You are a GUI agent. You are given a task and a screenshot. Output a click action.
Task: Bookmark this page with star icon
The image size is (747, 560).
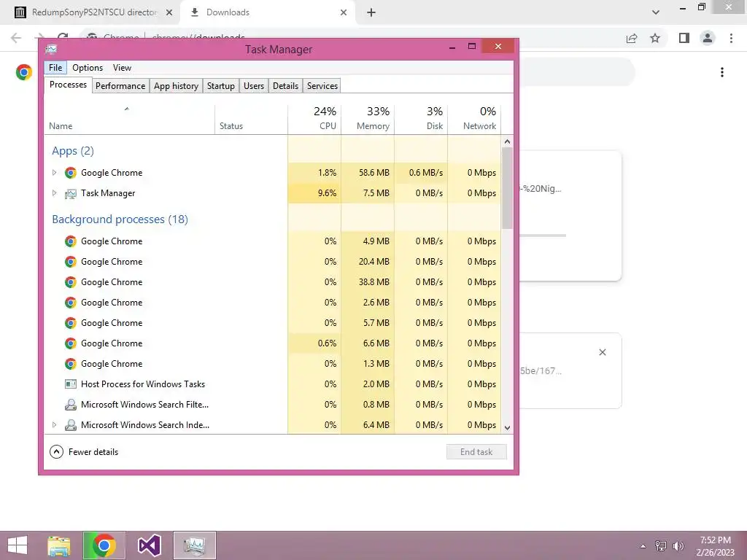[x=655, y=38]
